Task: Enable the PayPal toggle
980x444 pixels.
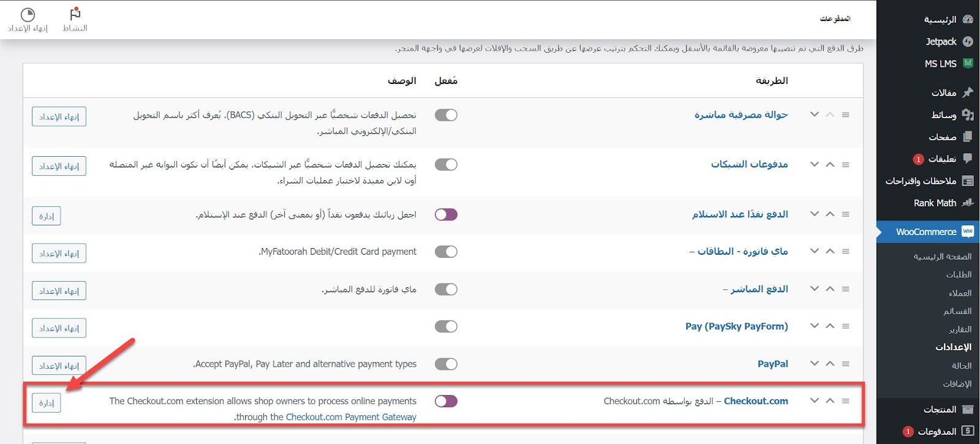Action: pos(446,364)
